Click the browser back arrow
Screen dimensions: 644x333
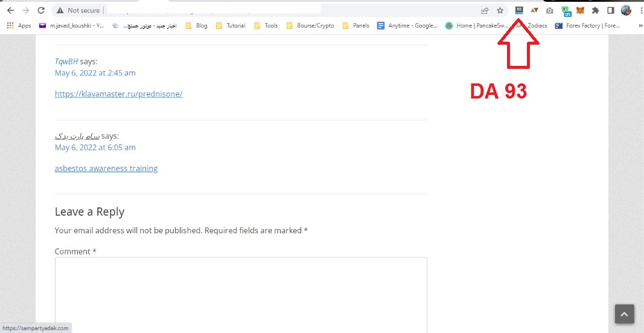pyautogui.click(x=10, y=10)
